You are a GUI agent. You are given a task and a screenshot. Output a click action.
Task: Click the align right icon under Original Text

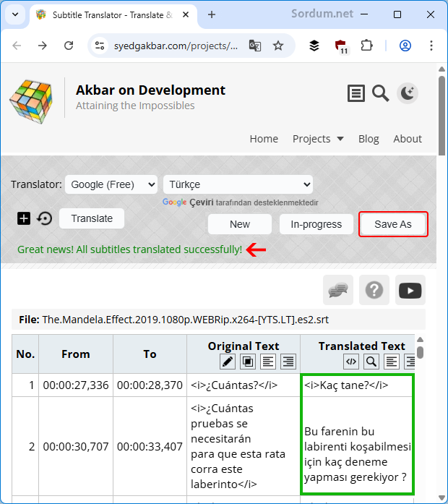click(x=288, y=362)
